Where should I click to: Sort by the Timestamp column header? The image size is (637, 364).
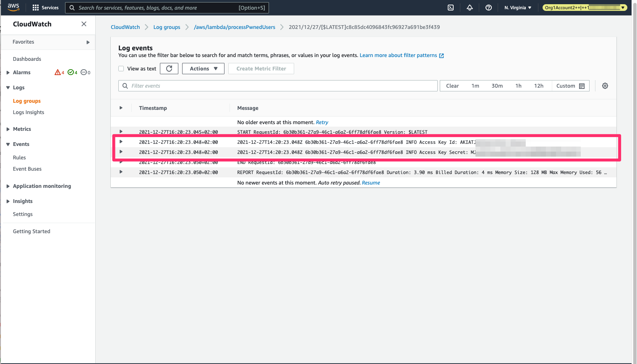tap(153, 108)
